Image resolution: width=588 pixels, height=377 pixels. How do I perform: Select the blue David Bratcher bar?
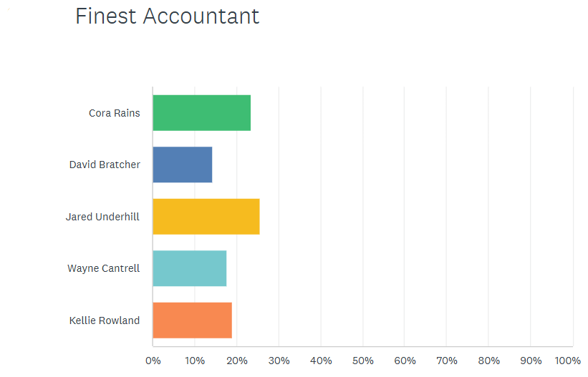point(182,165)
